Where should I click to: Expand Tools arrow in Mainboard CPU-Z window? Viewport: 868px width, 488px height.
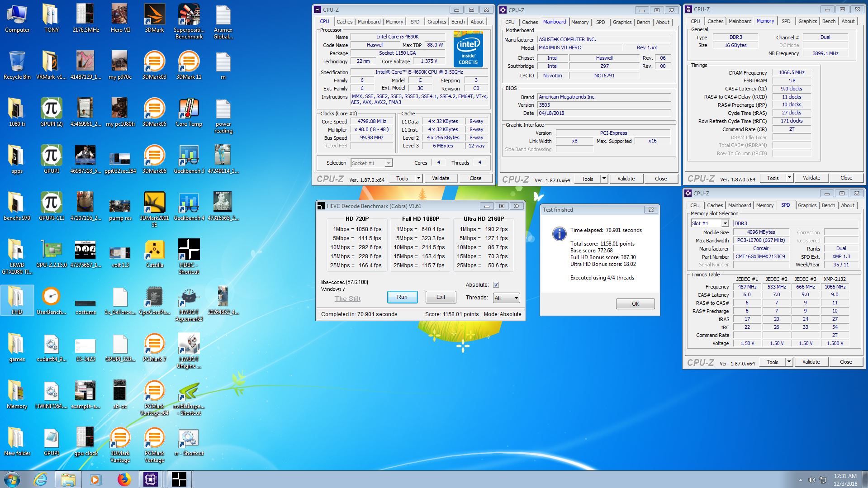click(604, 179)
